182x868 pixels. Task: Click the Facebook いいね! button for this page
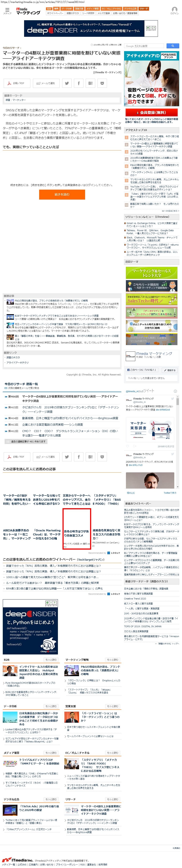142,370
